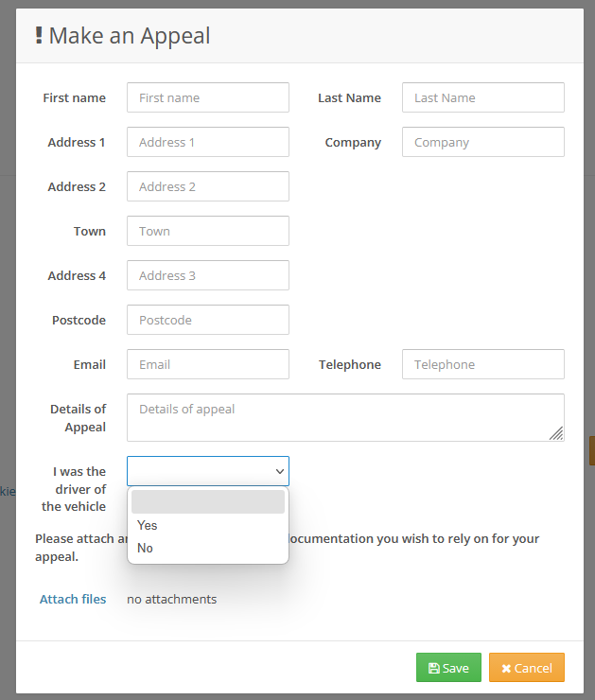The height and width of the screenshot is (700, 595).
Task: Click the Telephone input box
Action: tap(482, 364)
